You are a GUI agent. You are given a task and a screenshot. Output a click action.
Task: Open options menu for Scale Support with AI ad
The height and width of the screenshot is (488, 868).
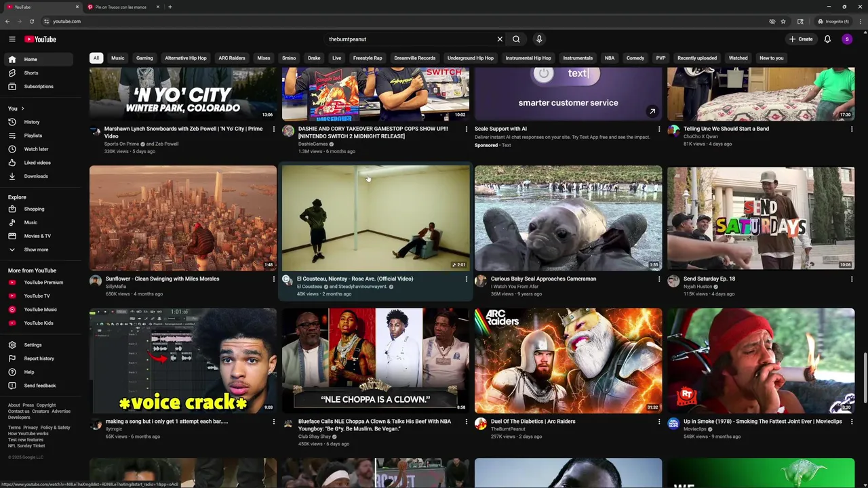(x=658, y=129)
